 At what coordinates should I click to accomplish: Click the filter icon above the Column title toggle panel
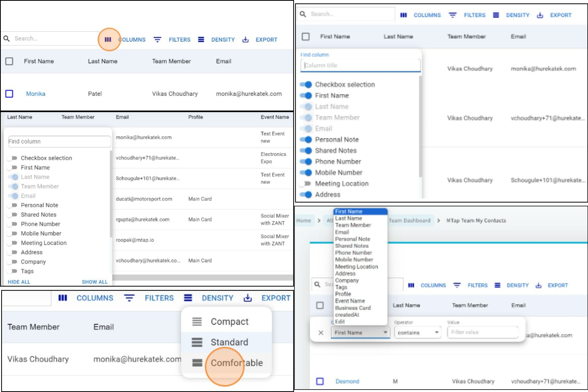453,15
